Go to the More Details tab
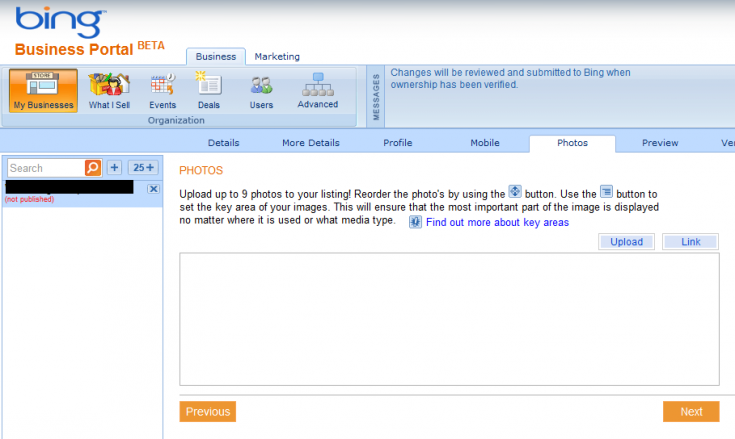 coord(311,143)
